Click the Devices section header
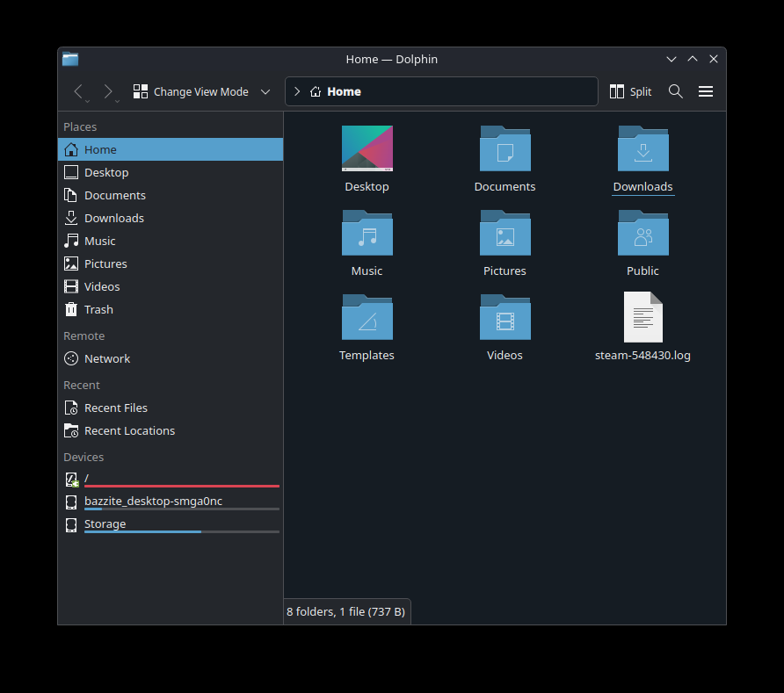 point(83,458)
